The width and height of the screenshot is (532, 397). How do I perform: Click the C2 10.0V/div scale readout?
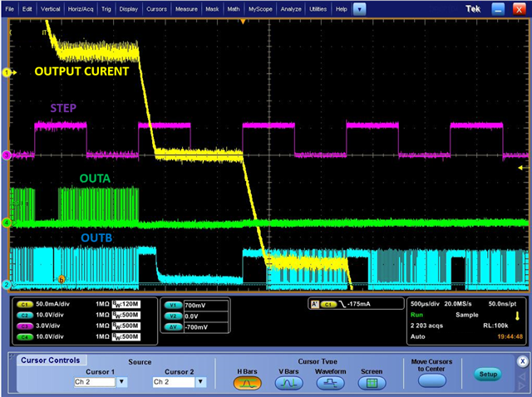point(50,315)
